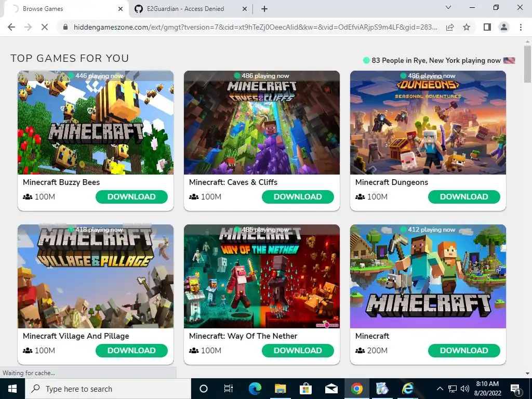Screen dimensions: 532x399
Task: Bookmark this page with the star icon
Action: 467,27
